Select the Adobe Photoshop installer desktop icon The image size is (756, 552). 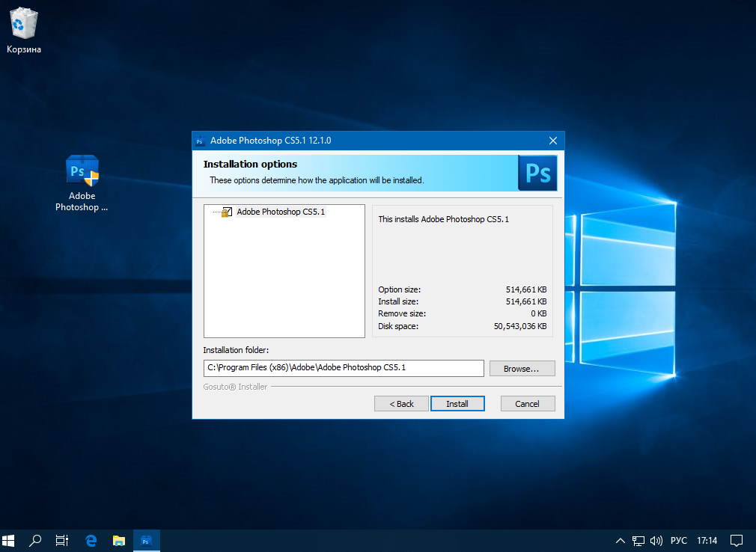click(82, 183)
